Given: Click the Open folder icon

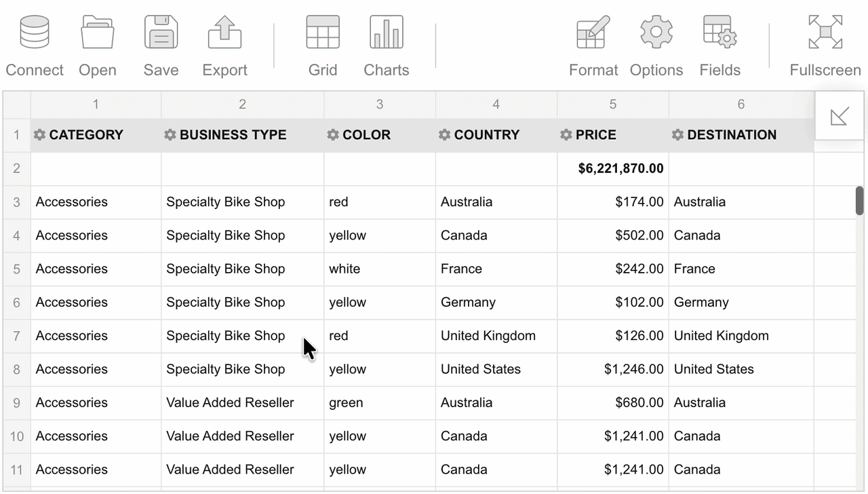Looking at the screenshot, I should pyautogui.click(x=98, y=33).
